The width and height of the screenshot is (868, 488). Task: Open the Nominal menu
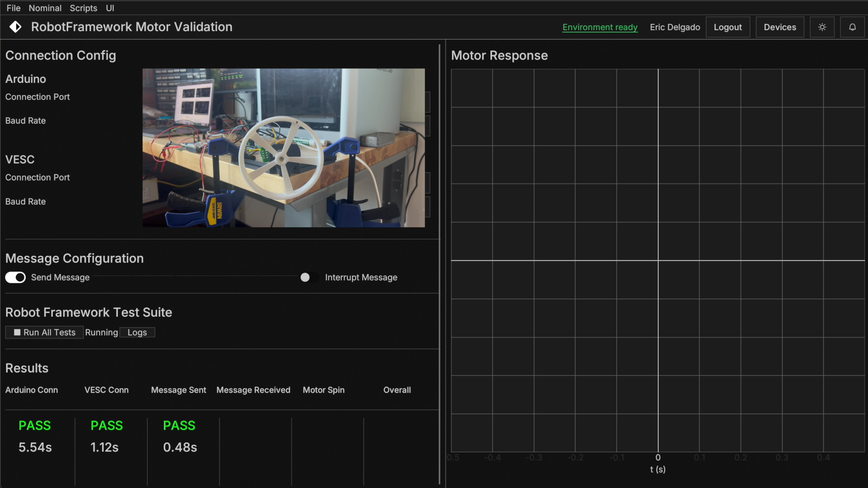pyautogui.click(x=45, y=8)
